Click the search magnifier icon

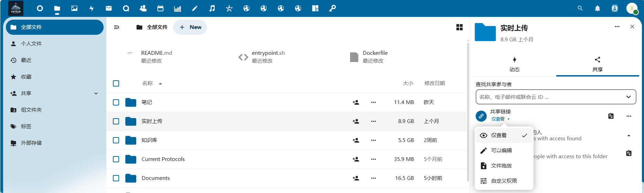click(580, 8)
